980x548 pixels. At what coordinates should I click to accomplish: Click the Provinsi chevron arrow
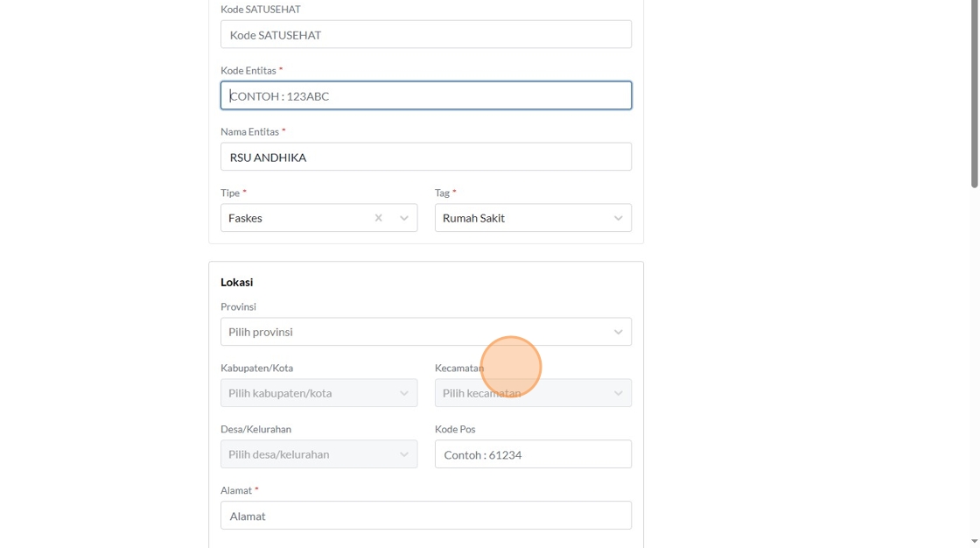click(x=618, y=332)
